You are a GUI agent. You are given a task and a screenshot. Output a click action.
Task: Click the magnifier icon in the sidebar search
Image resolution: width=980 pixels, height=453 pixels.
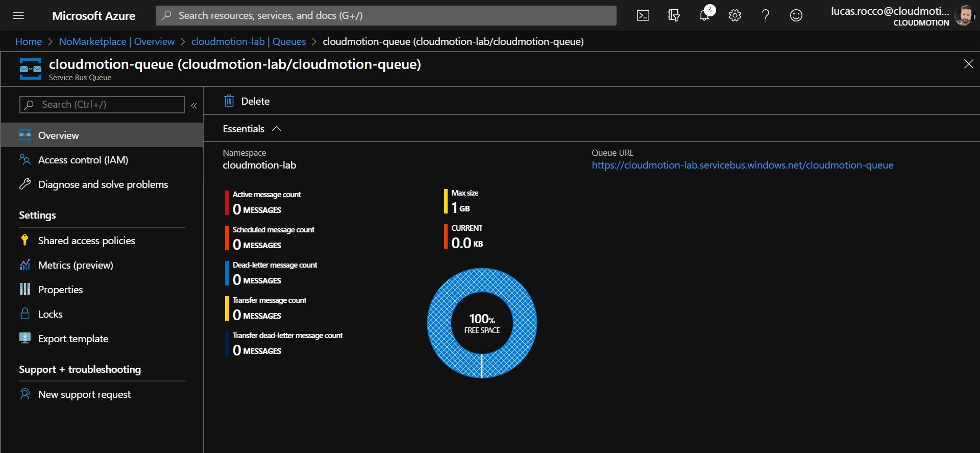click(x=29, y=104)
